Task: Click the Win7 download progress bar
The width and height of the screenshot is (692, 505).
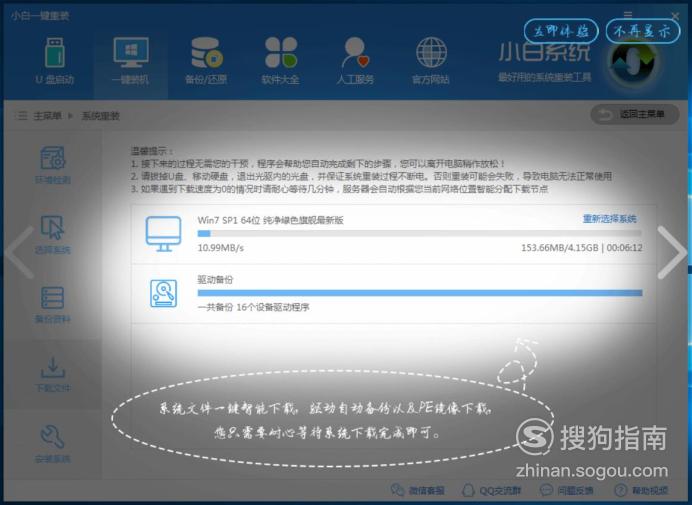Action: click(x=420, y=234)
